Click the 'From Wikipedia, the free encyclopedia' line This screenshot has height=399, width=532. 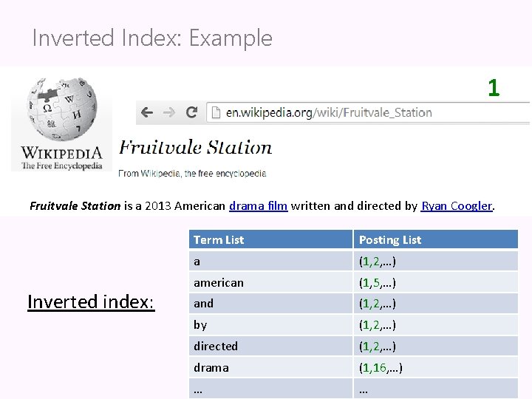pos(192,174)
